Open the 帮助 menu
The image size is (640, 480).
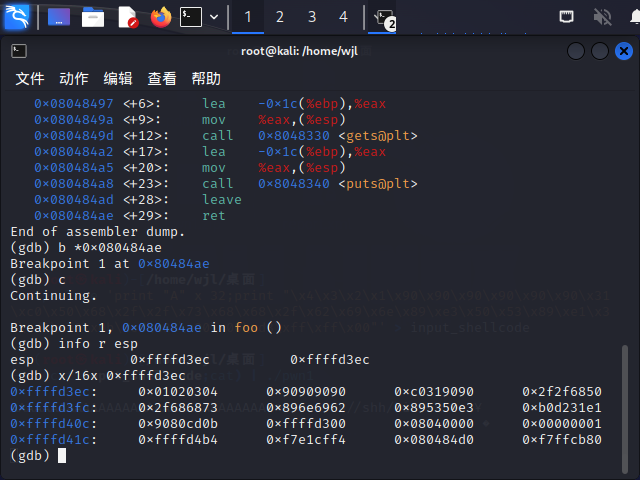[206, 78]
